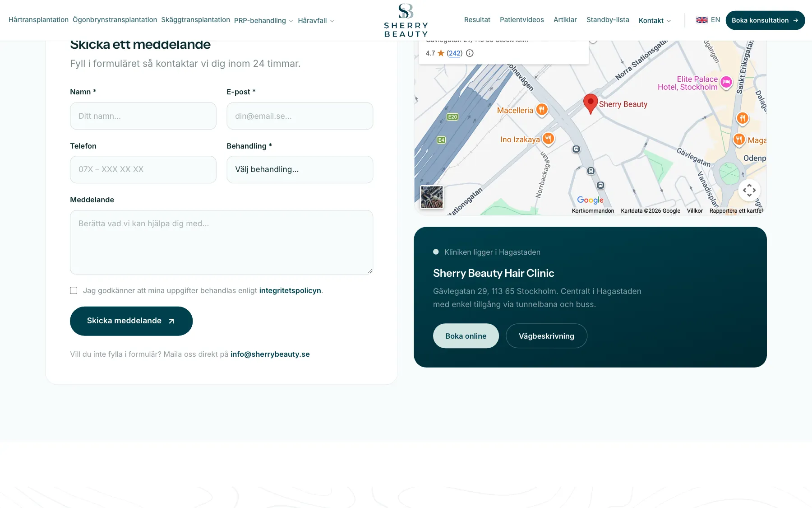Click into the Namn input field
Image resolution: width=812 pixels, height=508 pixels.
click(x=143, y=116)
